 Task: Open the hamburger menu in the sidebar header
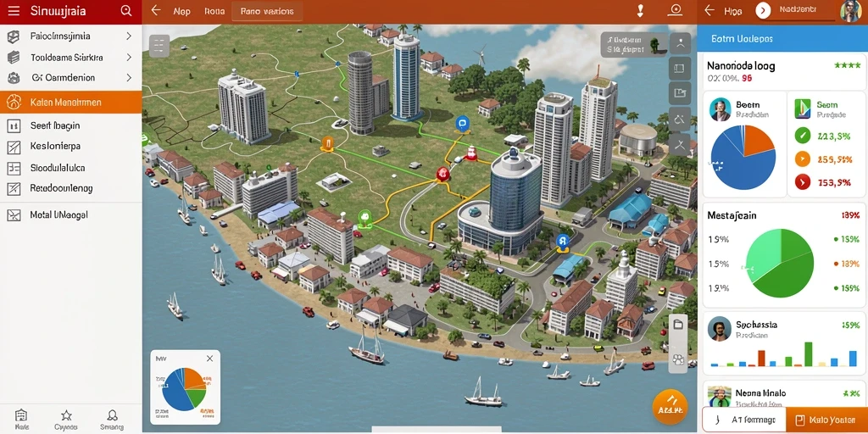click(x=14, y=10)
